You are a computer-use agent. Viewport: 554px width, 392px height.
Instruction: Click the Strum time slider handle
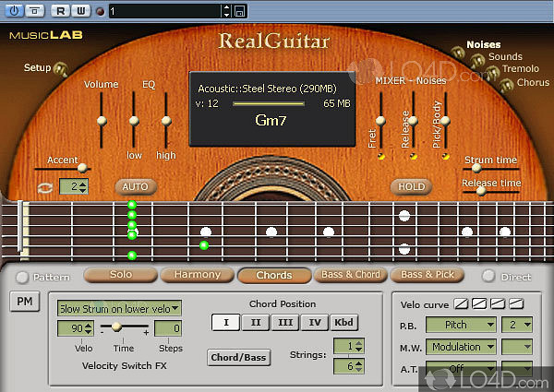(476, 168)
